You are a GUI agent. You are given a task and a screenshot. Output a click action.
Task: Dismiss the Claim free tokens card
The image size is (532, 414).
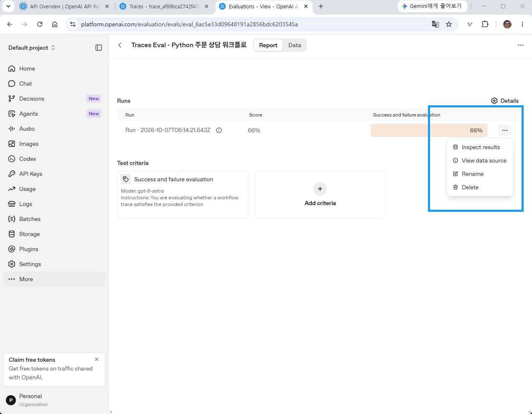[x=97, y=359]
